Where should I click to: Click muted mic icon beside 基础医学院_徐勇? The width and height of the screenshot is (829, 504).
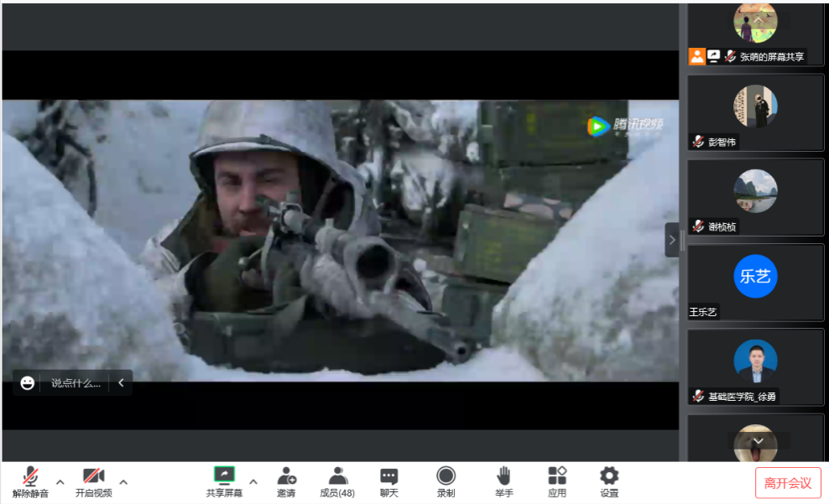(698, 396)
